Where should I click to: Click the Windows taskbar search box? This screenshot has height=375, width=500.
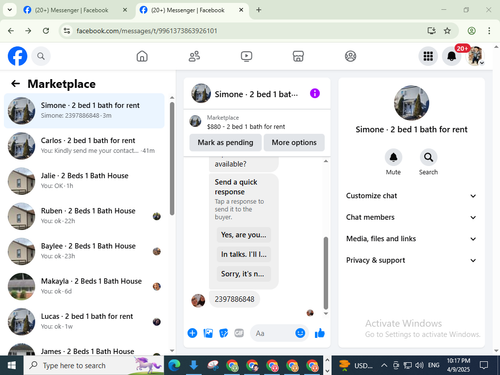(x=94, y=365)
